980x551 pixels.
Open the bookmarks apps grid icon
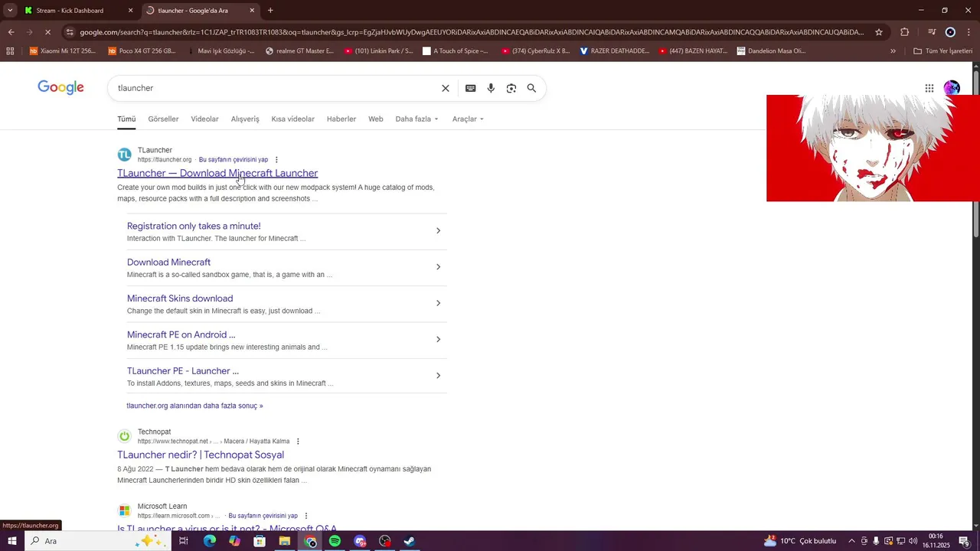[x=10, y=51]
